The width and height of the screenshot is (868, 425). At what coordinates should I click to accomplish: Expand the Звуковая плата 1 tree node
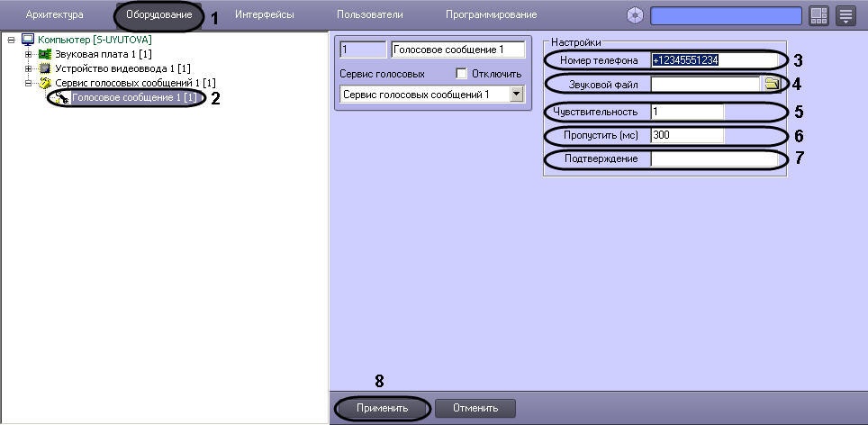click(x=28, y=54)
